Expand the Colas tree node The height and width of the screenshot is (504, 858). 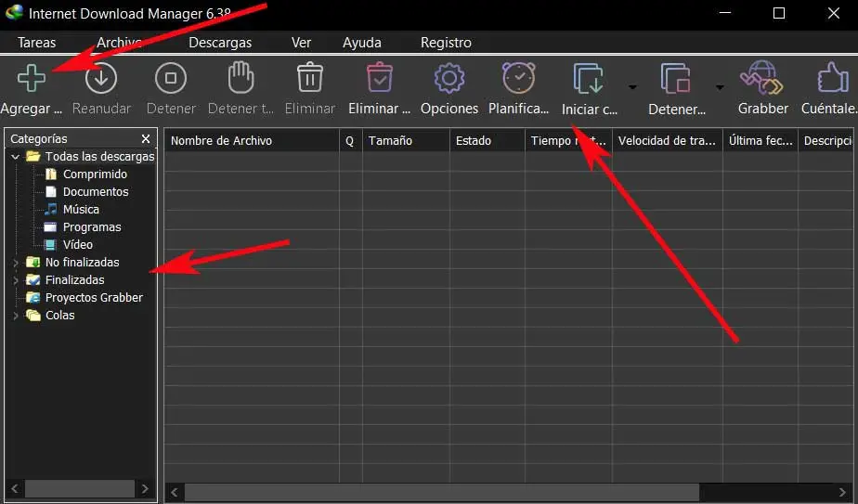pyautogui.click(x=15, y=316)
